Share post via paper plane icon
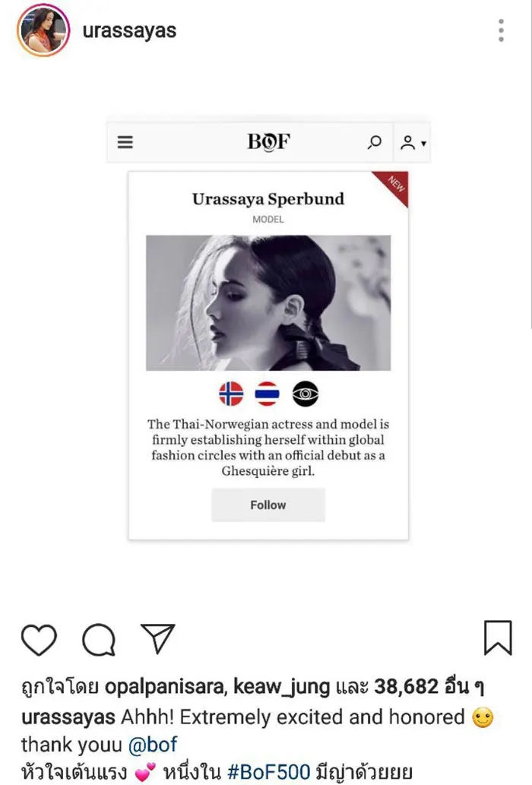 pyautogui.click(x=157, y=638)
